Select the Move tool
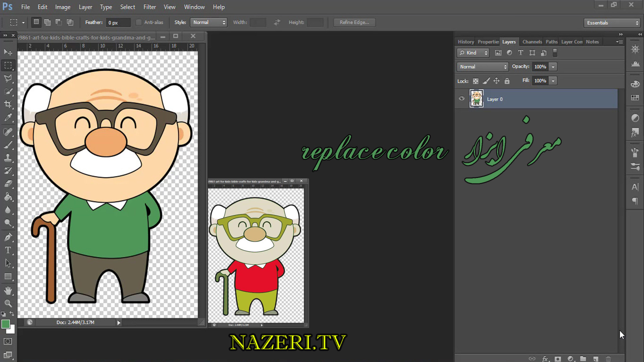 coord(8,52)
